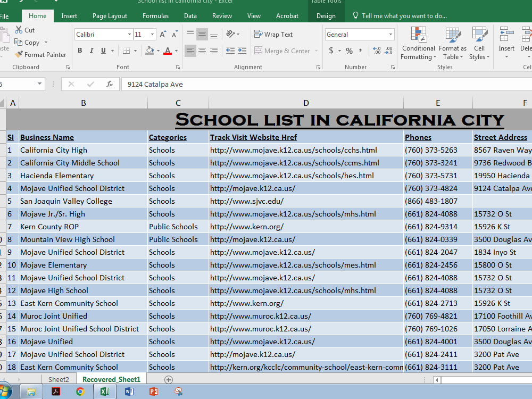Viewport: 532px width, 399px height.
Task: Click the Borders icon
Action: click(x=126, y=51)
